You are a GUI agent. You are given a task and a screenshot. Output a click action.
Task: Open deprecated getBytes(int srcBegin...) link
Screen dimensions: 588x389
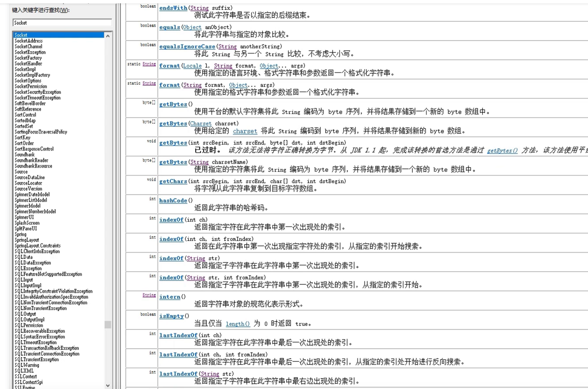pyautogui.click(x=173, y=143)
